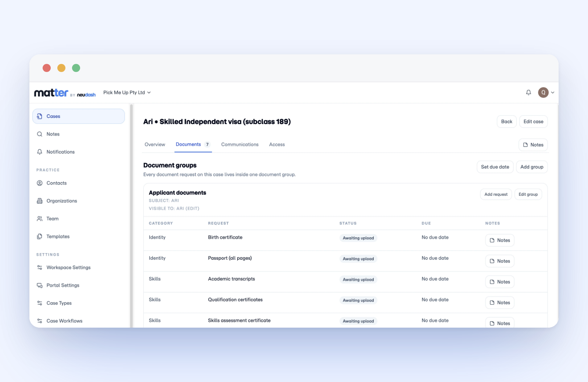The height and width of the screenshot is (382, 588).
Task: Click Add request in Applicant documents
Action: tap(496, 194)
